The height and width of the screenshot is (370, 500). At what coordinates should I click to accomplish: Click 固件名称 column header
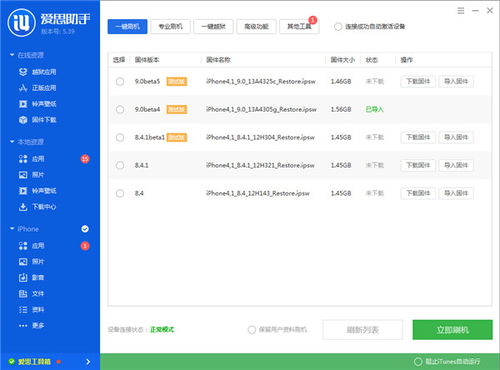coord(218,60)
